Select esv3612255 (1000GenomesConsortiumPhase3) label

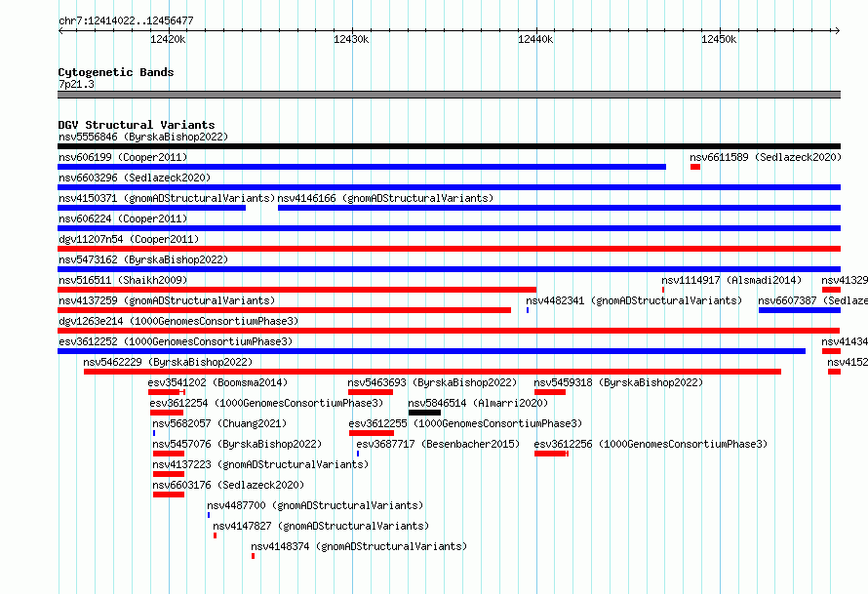point(465,423)
